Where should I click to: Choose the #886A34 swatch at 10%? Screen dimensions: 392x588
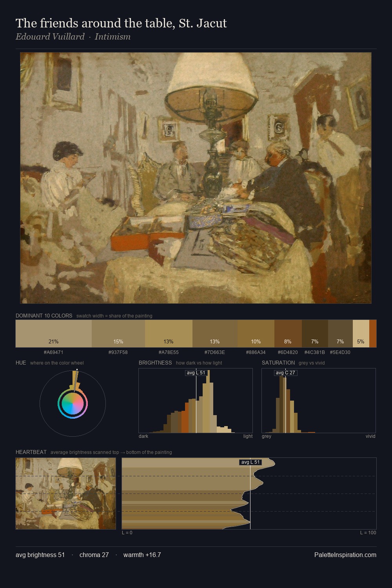pos(256,334)
